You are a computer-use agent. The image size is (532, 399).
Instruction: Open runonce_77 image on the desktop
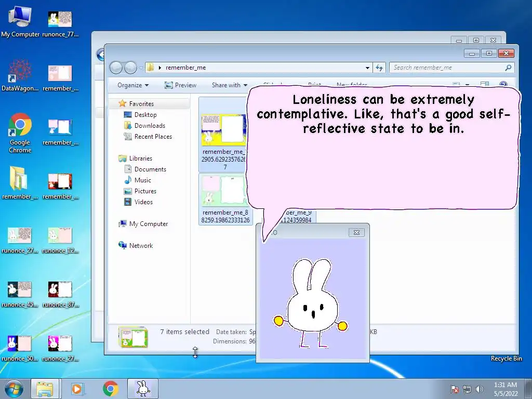click(60, 23)
